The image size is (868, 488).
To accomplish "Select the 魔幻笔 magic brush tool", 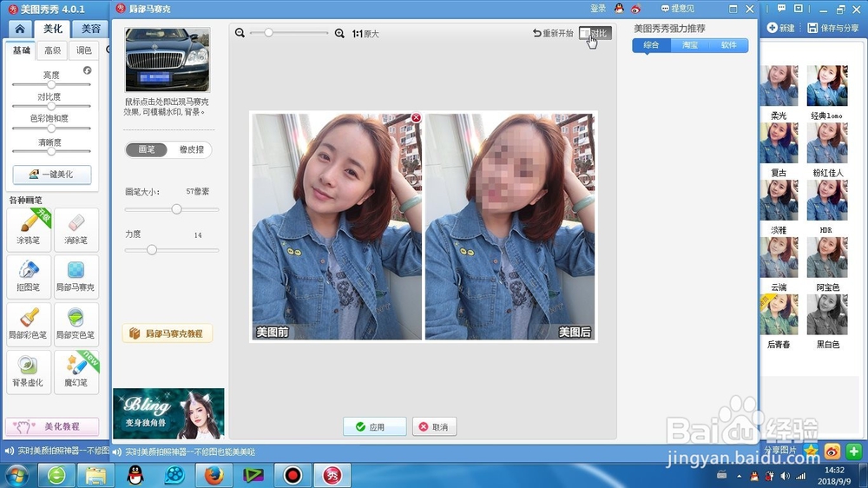I will [x=76, y=373].
